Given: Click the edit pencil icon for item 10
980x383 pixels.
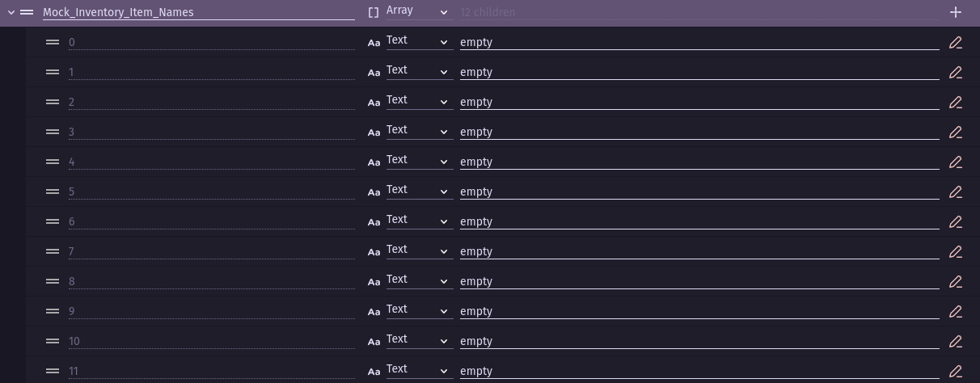Looking at the screenshot, I should (956, 341).
